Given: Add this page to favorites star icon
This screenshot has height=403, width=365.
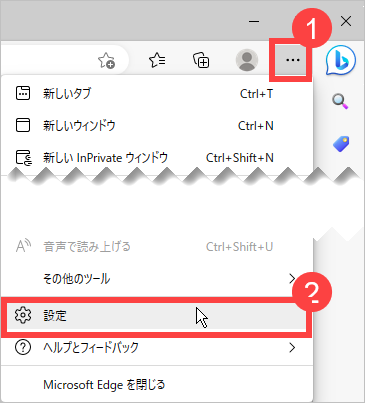Looking at the screenshot, I should click(106, 61).
